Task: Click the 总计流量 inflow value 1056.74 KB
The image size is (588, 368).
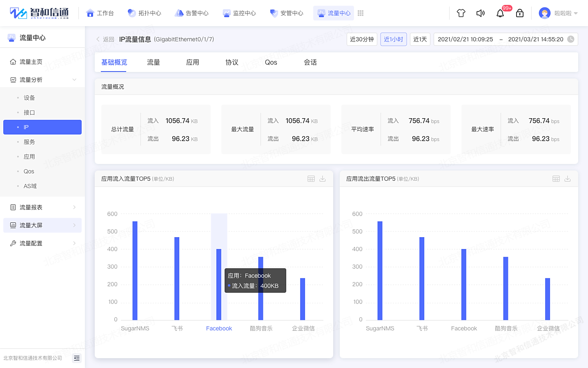Action: click(x=182, y=121)
